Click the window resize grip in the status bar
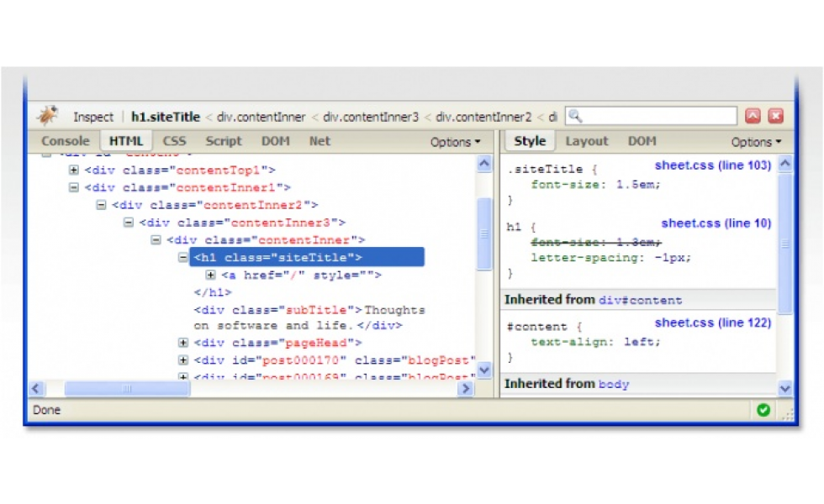 pos(787,414)
